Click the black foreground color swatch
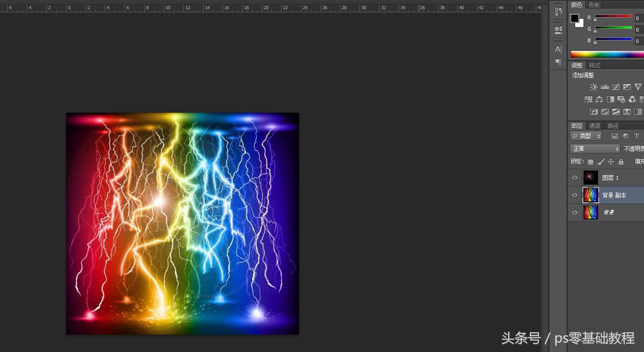644x352 pixels. 574,18
